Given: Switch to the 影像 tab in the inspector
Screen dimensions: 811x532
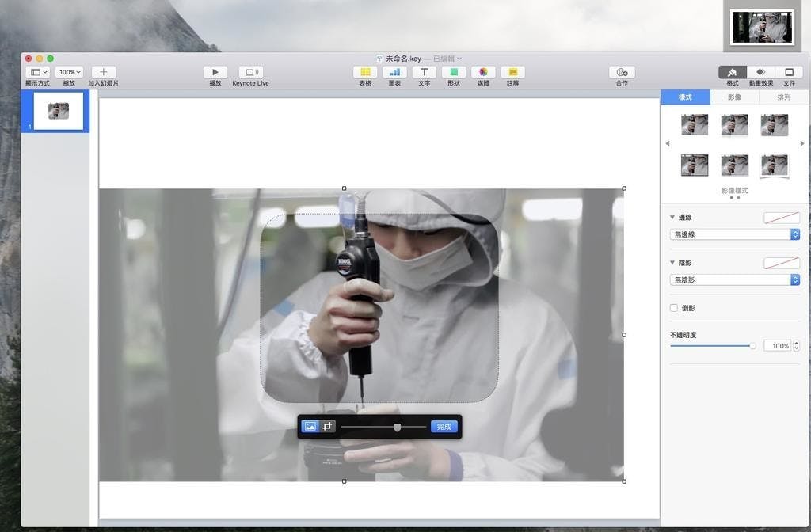Looking at the screenshot, I should coord(734,97).
